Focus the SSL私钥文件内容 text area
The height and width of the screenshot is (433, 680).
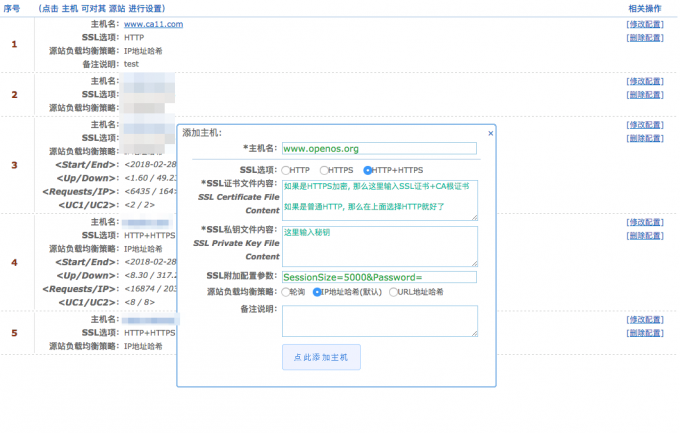pyautogui.click(x=379, y=245)
